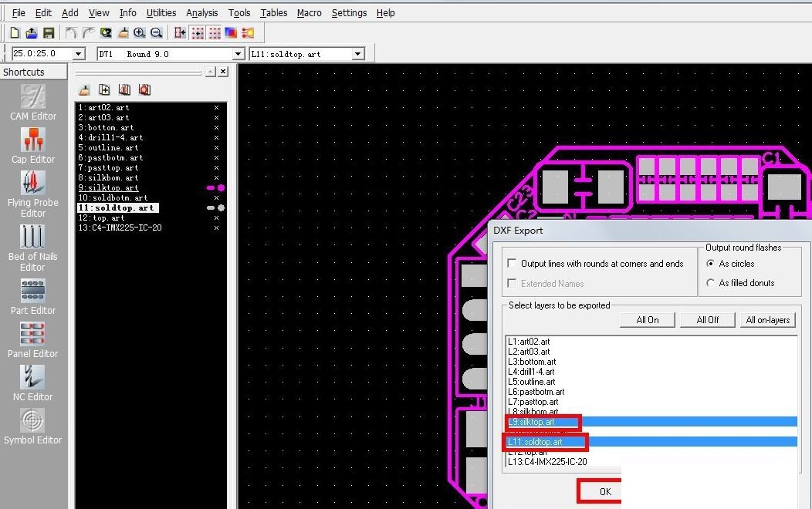The height and width of the screenshot is (509, 812).
Task: Click the pink flash color dot for 9:silktop.art
Action: (x=221, y=188)
